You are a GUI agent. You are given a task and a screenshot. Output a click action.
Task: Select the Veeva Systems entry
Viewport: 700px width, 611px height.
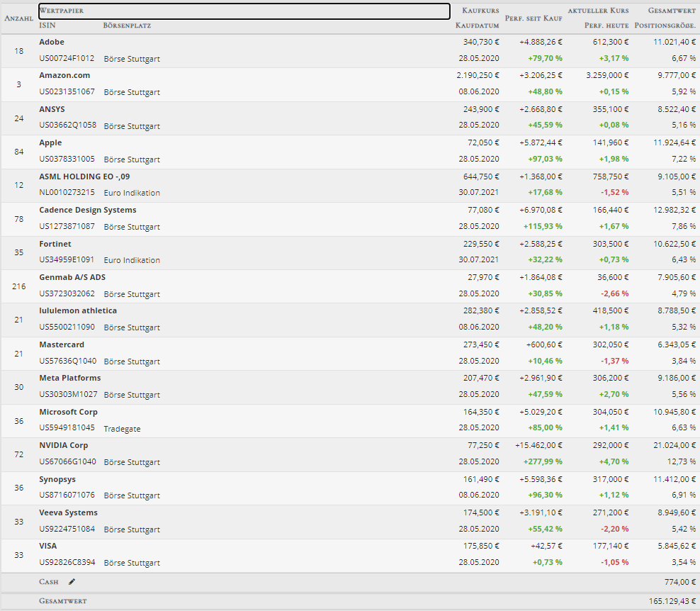(68, 512)
